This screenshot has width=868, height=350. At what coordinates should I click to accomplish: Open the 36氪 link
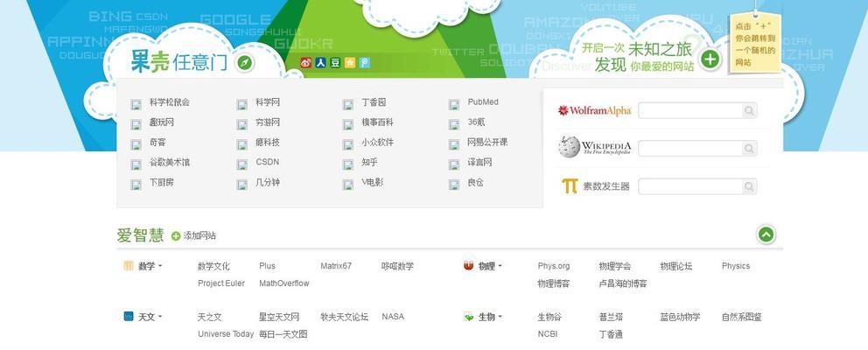coord(476,122)
